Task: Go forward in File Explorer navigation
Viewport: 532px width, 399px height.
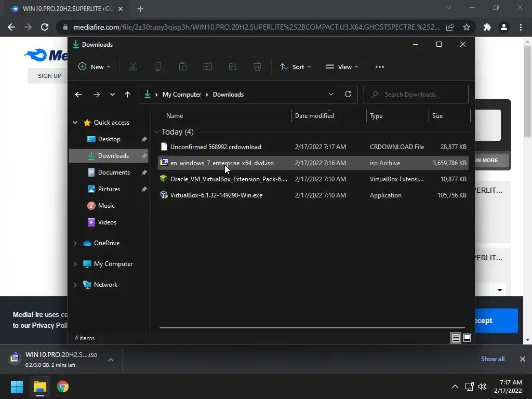Action: pos(96,95)
